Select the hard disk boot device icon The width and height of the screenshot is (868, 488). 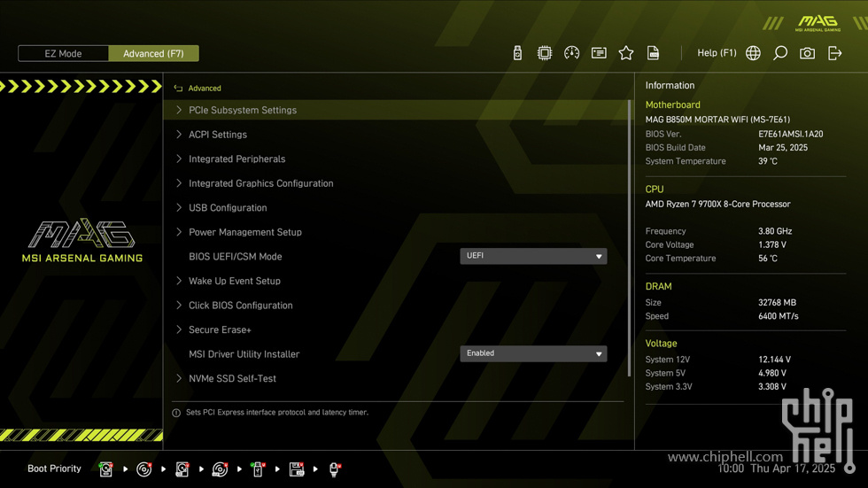[105, 469]
